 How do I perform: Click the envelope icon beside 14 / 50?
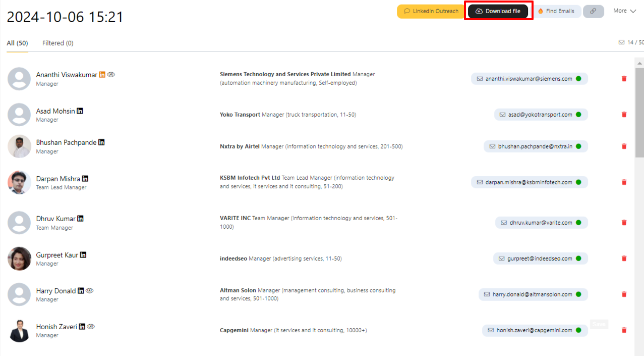(621, 43)
